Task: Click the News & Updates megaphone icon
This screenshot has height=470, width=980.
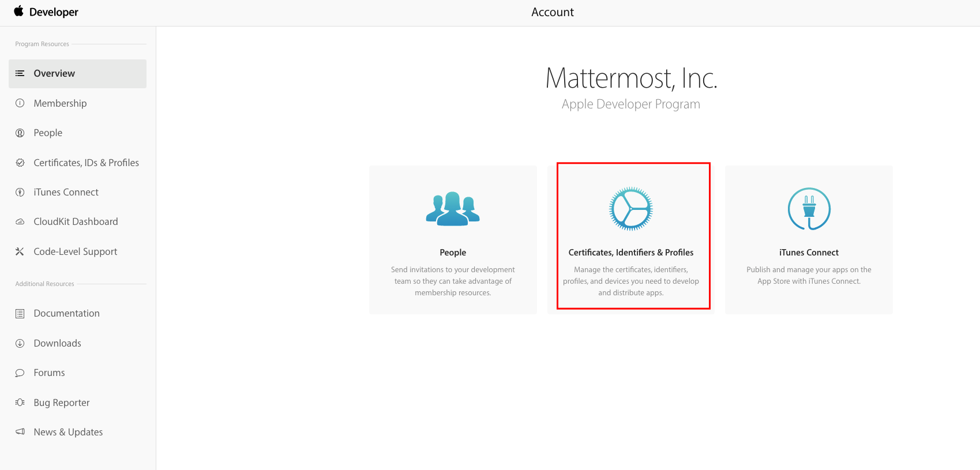Action: [20, 432]
